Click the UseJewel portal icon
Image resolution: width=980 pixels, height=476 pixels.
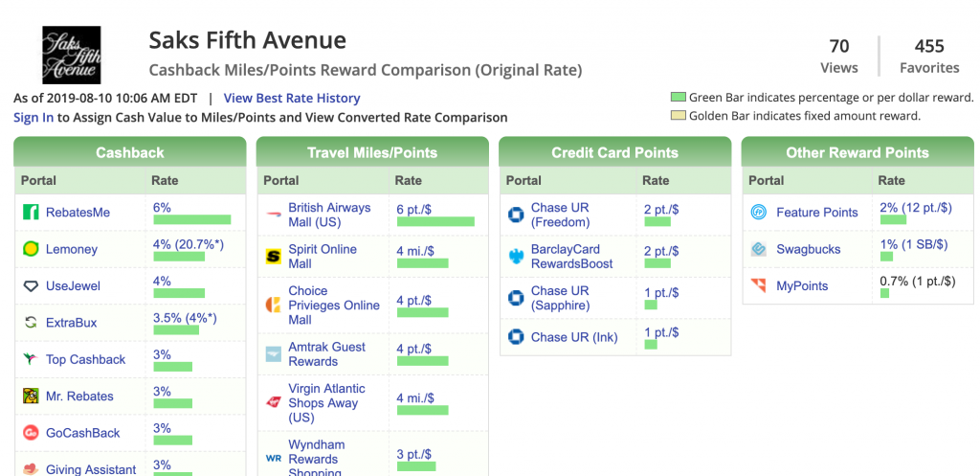(31, 285)
